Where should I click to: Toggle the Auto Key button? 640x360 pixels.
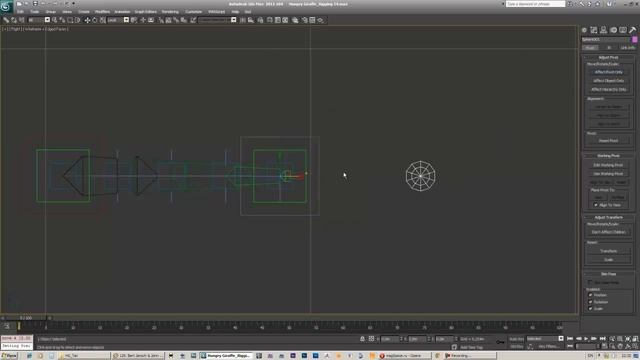coord(517,339)
